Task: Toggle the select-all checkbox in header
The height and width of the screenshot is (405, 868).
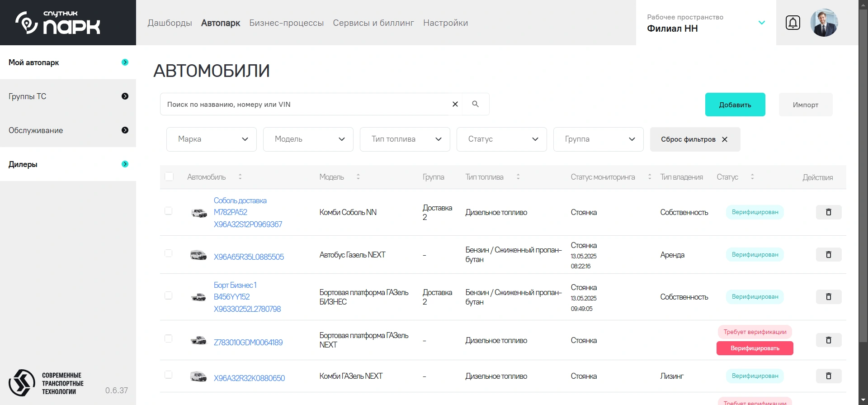Action: click(x=169, y=176)
